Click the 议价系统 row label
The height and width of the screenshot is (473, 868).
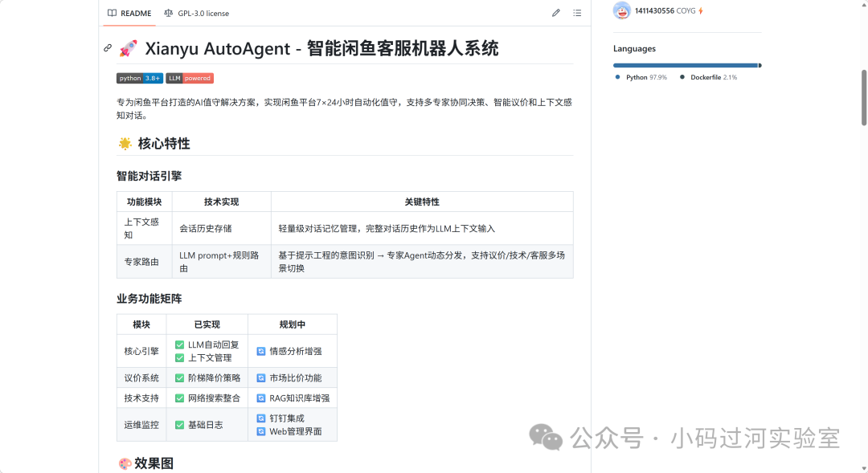click(x=141, y=378)
